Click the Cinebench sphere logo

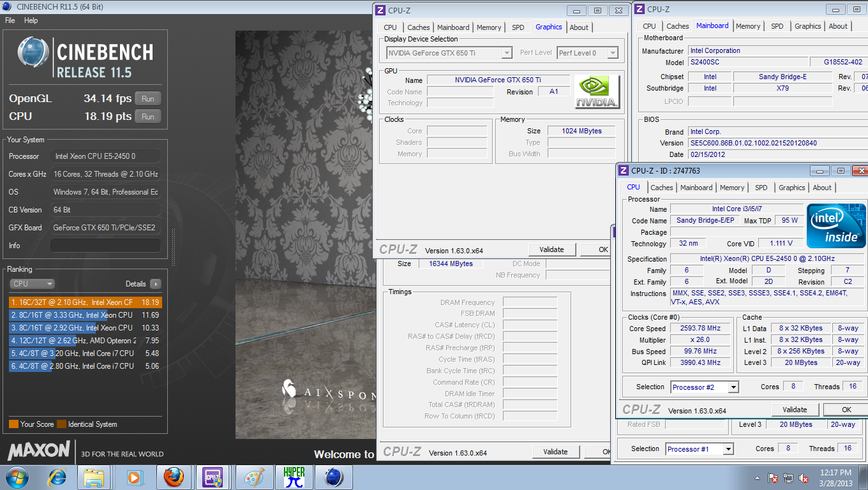point(33,53)
